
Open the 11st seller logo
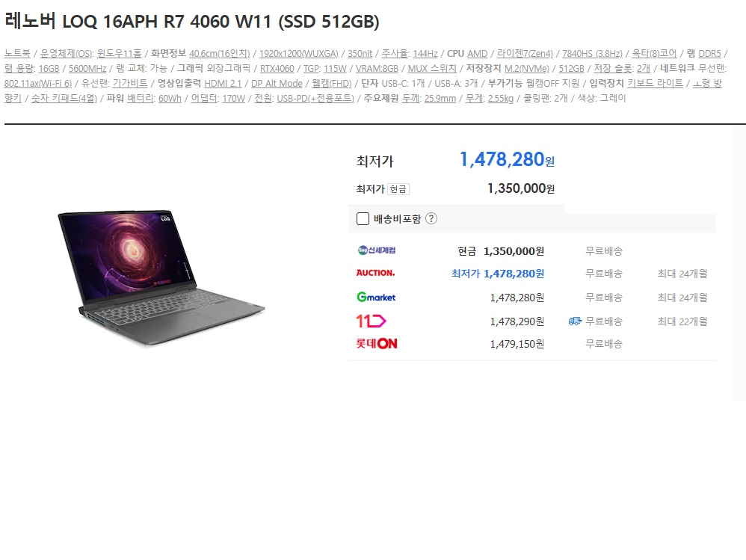(371, 321)
